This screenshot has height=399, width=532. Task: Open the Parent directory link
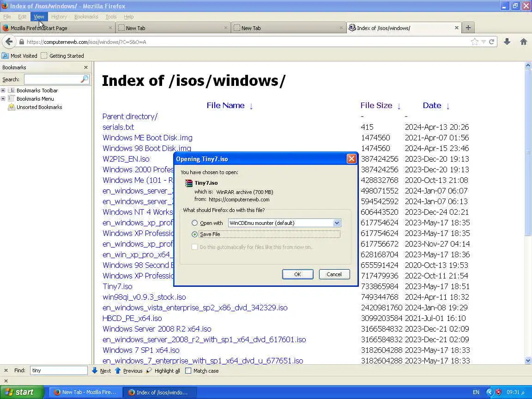(x=130, y=116)
